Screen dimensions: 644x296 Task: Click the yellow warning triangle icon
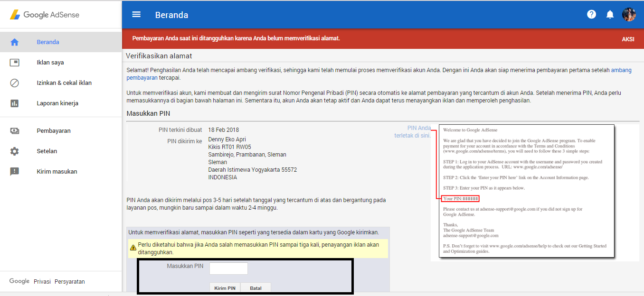tap(133, 248)
